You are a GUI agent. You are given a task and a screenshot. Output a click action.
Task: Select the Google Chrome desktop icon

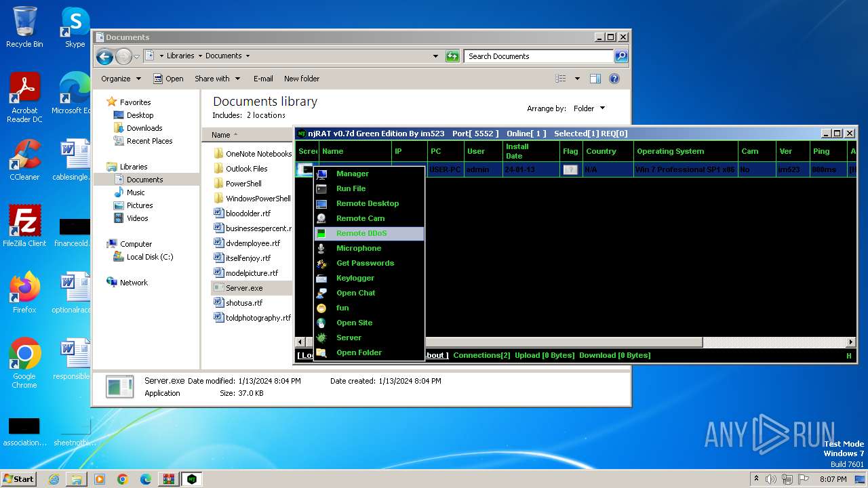[24, 363]
